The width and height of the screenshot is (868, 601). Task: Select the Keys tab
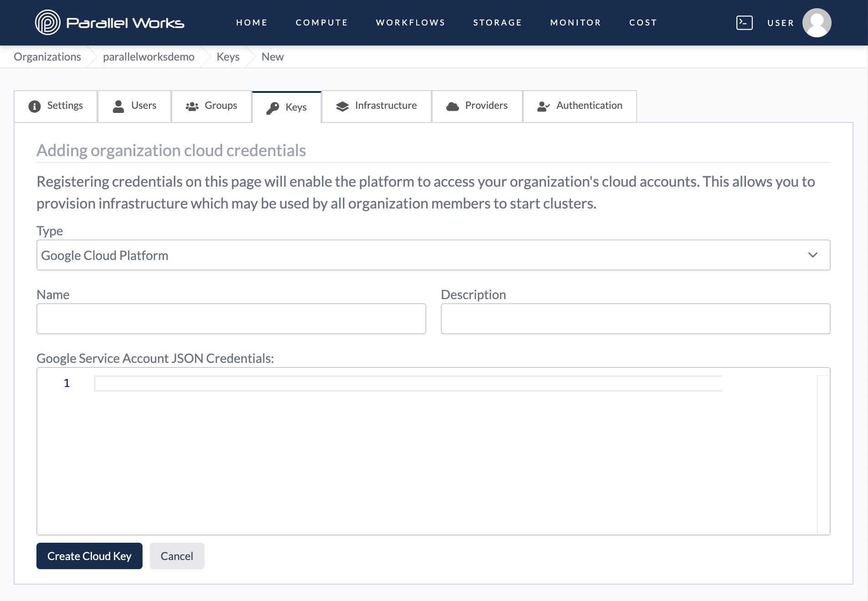pyautogui.click(x=286, y=107)
